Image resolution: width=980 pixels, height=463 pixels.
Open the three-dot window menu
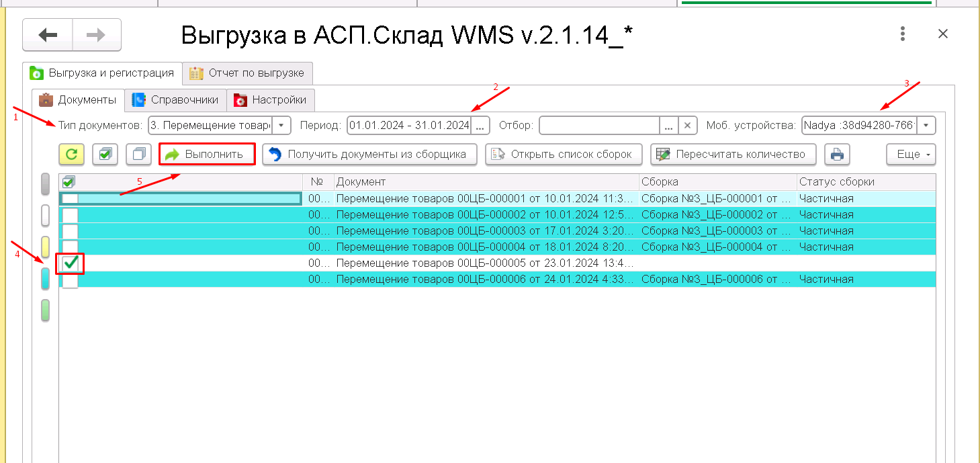coord(903,34)
